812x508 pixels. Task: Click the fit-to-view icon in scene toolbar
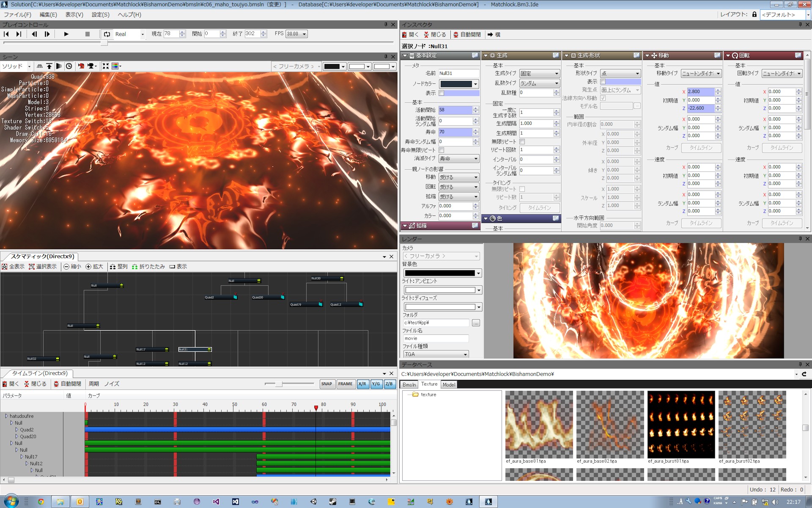coord(105,66)
